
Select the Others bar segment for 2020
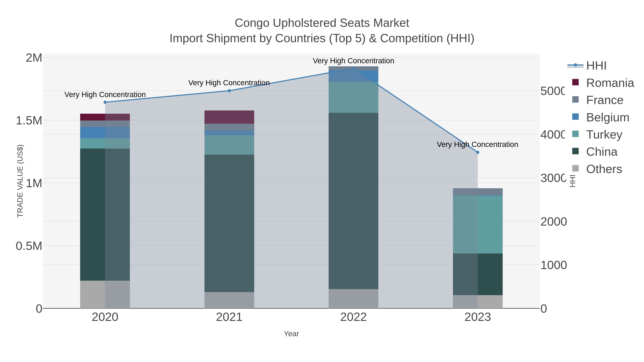click(105, 294)
